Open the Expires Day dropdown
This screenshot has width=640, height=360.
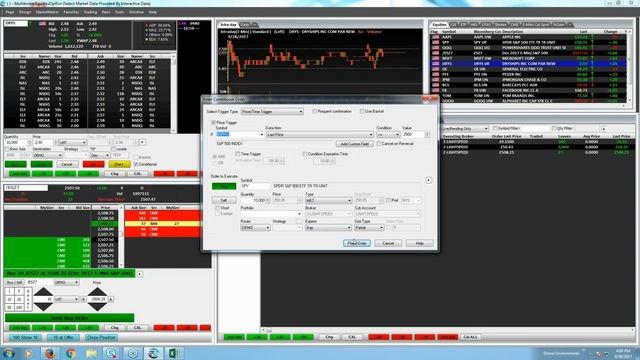pos(328,227)
